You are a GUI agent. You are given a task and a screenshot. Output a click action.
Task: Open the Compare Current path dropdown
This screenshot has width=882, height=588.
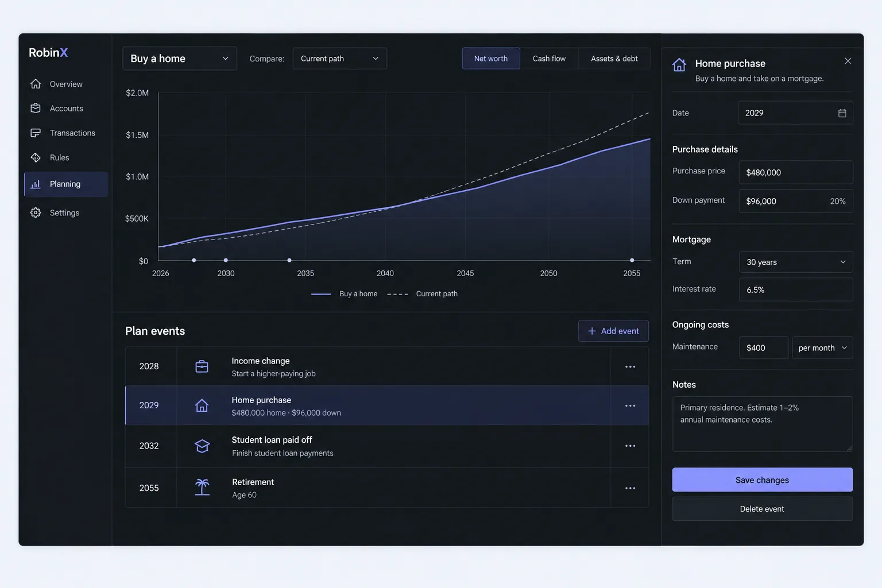pos(340,59)
